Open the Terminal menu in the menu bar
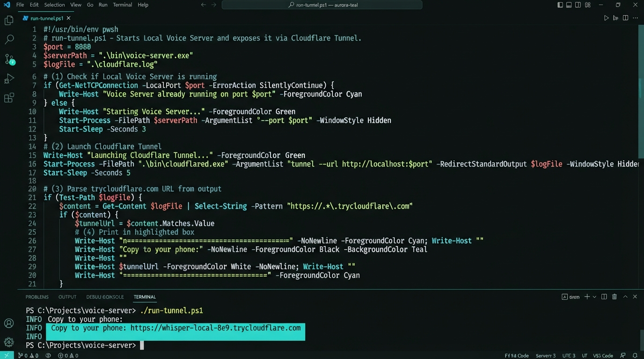 tap(123, 5)
